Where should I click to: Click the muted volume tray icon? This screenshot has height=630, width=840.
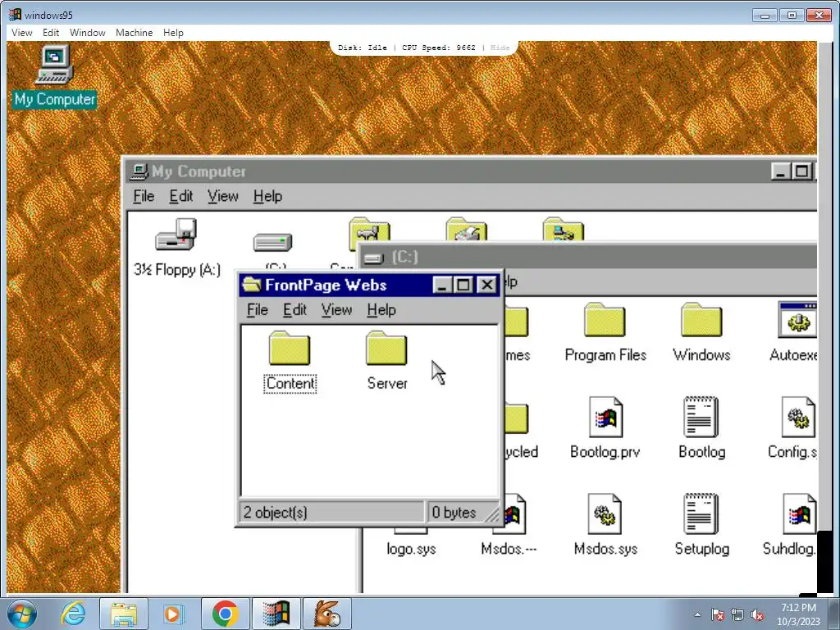[757, 615]
